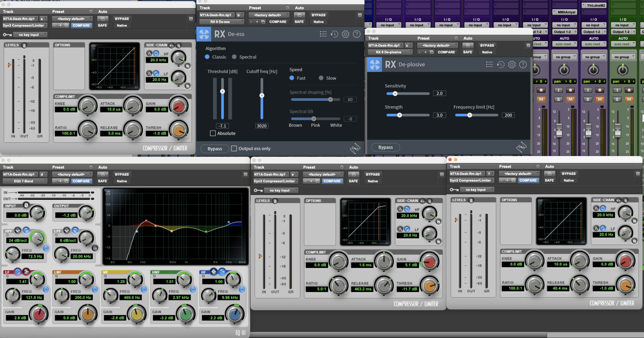Screen dimensions: 644x338
Task: Toggle HPF IN button in EQ3
Action: click(46, 248)
